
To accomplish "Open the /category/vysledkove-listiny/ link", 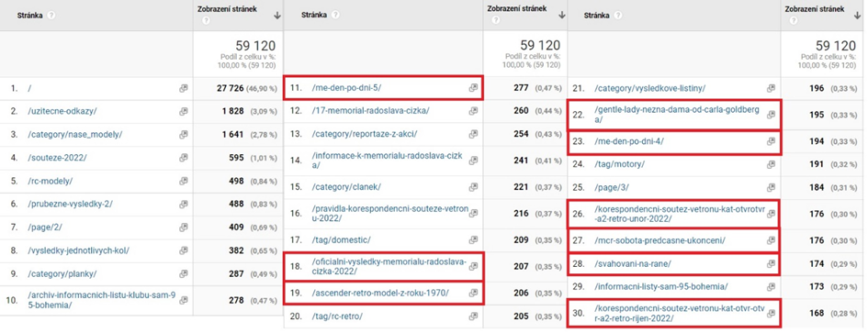I will (649, 88).
